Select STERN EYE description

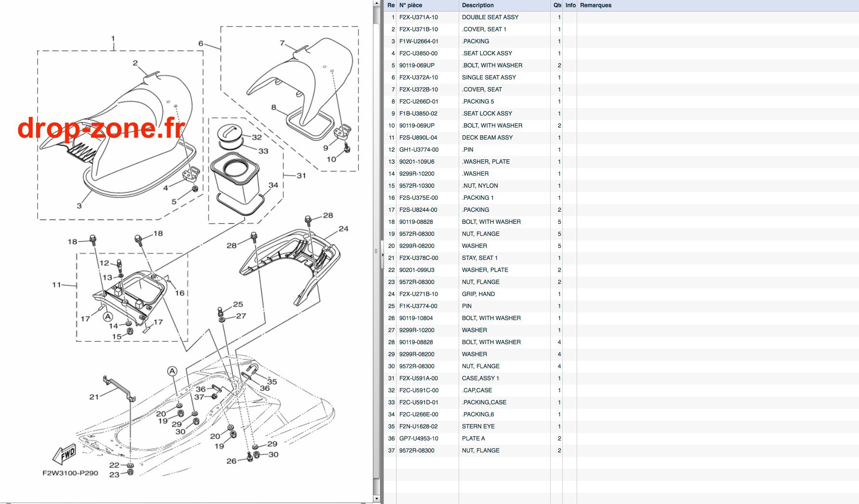click(478, 426)
